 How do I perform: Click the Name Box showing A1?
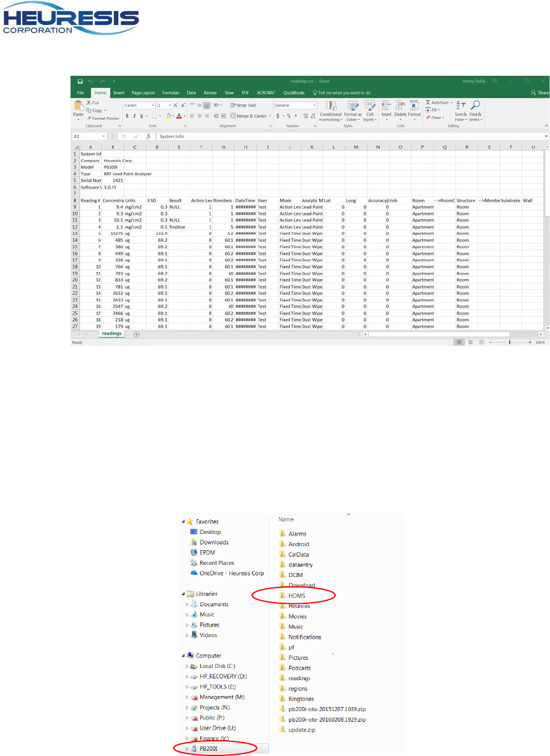coord(89,136)
